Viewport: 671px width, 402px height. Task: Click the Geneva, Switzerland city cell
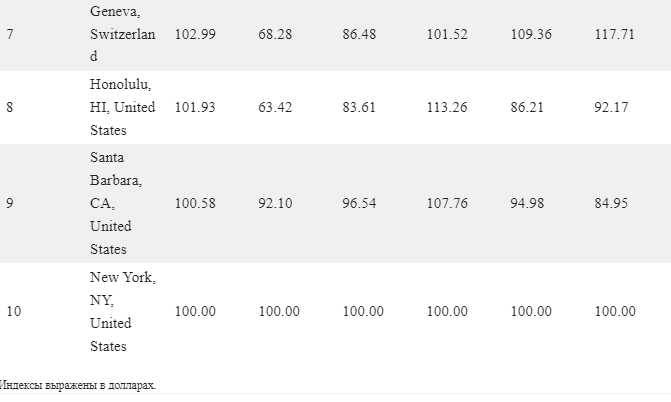click(x=123, y=34)
